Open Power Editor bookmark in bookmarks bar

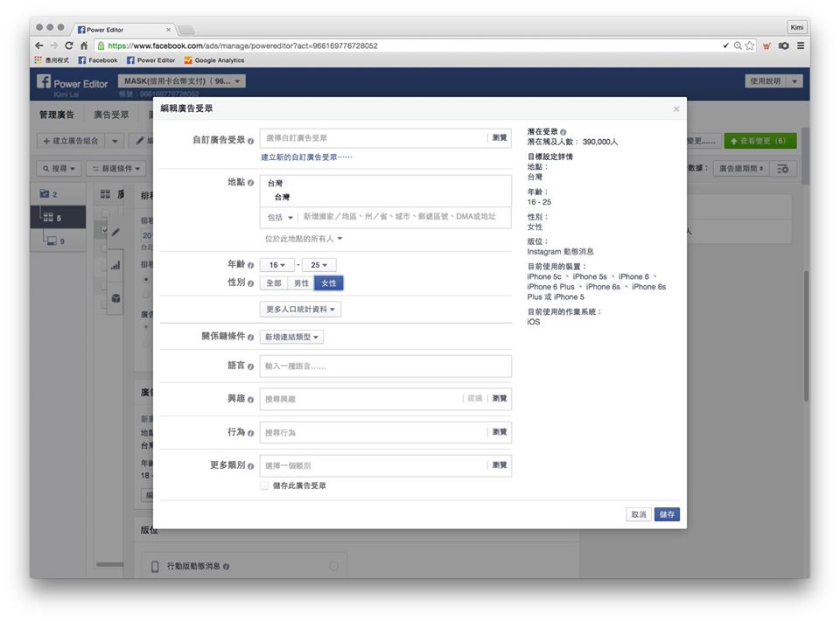point(151,60)
